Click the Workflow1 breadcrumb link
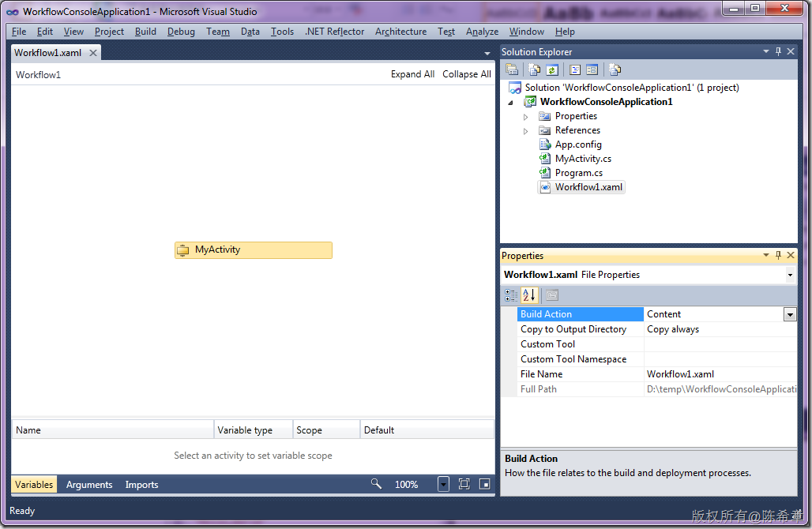 tap(39, 74)
